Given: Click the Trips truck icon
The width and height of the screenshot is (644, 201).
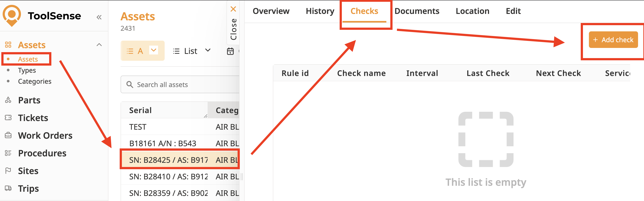Looking at the screenshot, I should (8, 188).
